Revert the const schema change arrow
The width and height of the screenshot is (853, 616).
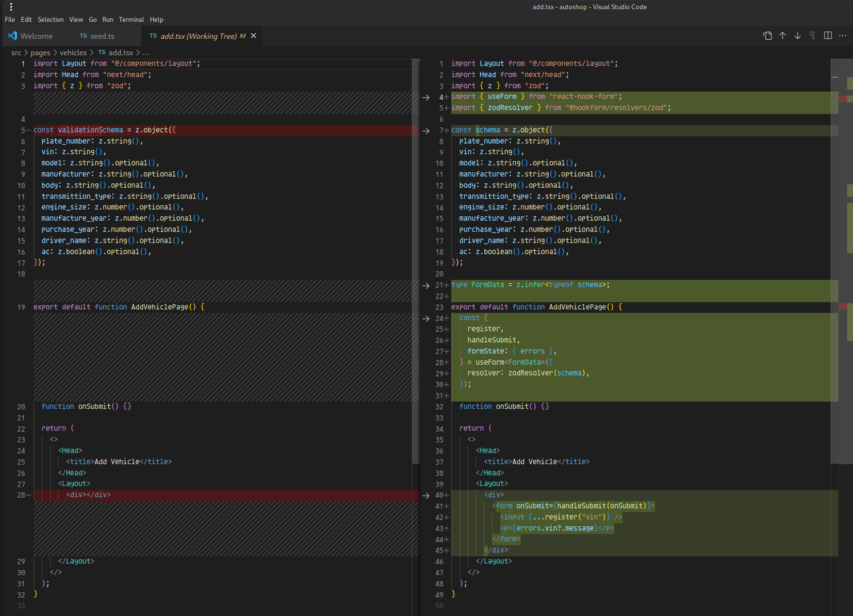[x=426, y=131]
